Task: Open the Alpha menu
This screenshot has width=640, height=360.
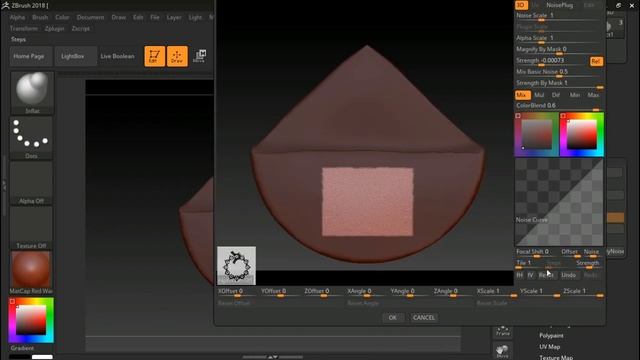Action: (18, 18)
